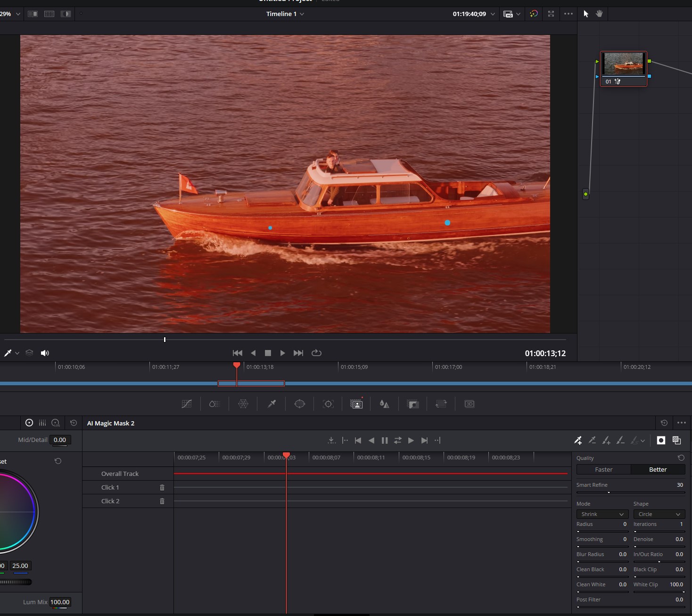The height and width of the screenshot is (616, 692).
Task: Toggle split screen viewer mode
Action: [49, 14]
